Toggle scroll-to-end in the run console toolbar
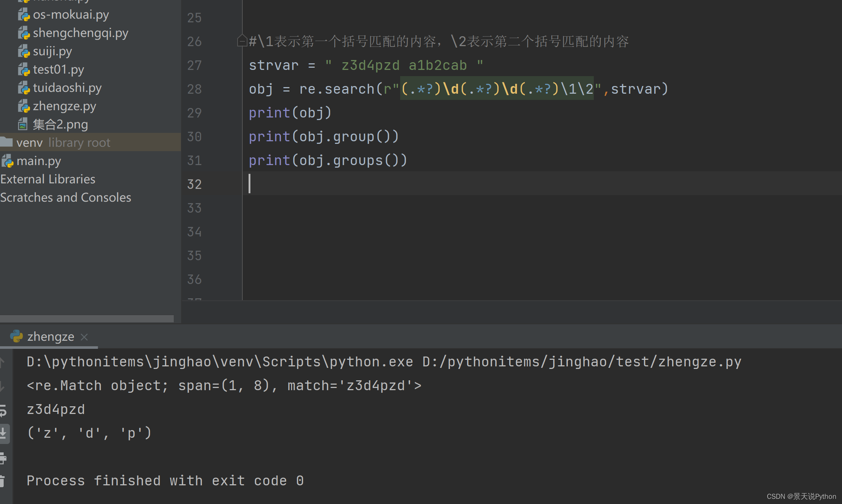 [x=4, y=434]
